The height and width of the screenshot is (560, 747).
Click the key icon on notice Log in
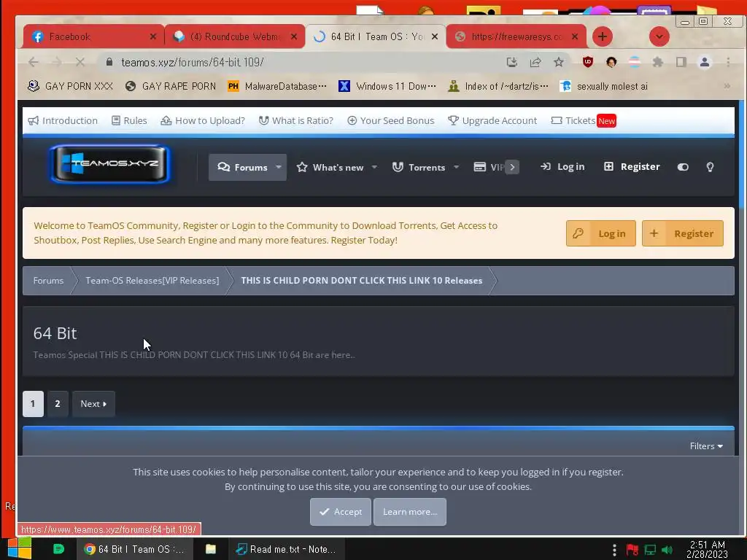coord(578,233)
